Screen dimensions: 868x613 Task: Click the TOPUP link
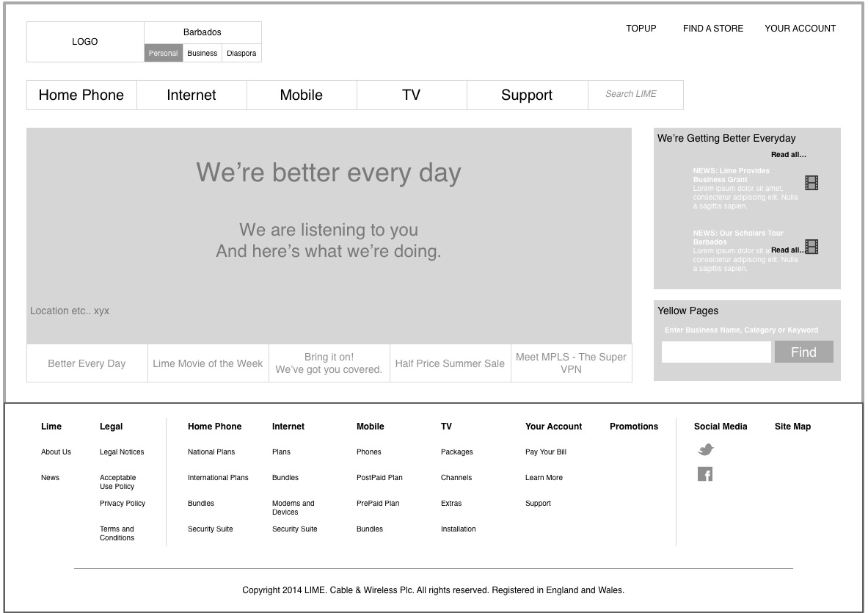pos(641,28)
